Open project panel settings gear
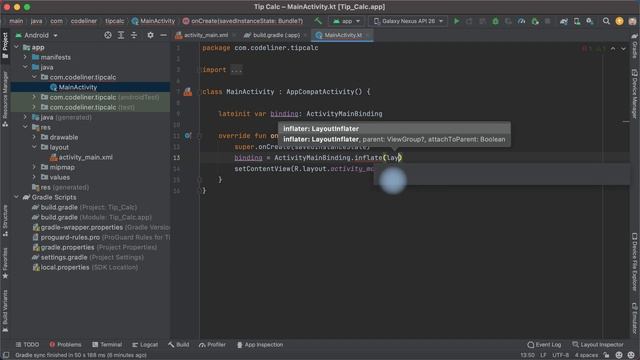The height and width of the screenshot is (360, 640). click(150, 35)
